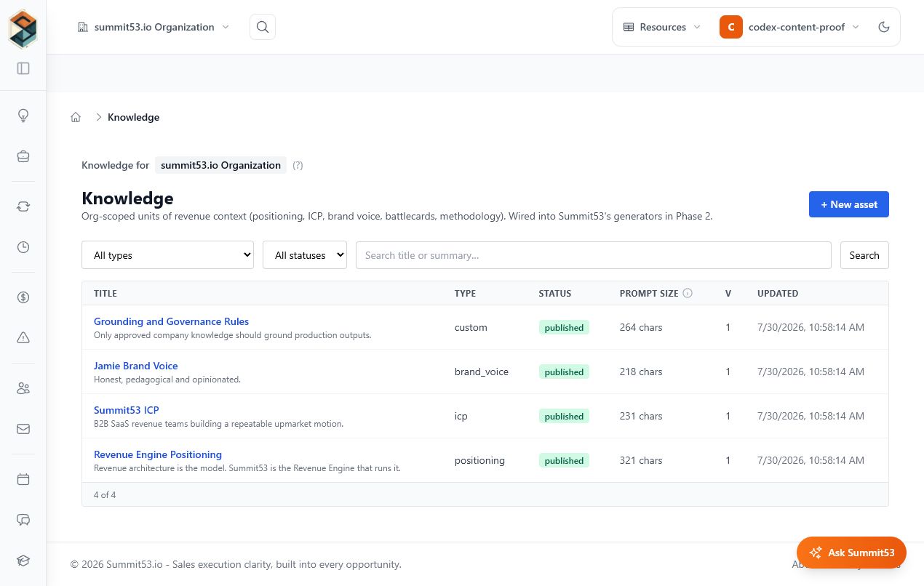The height and width of the screenshot is (586, 924).
Task: Open the lightbulb insights sidebar icon
Action: pyautogui.click(x=23, y=115)
